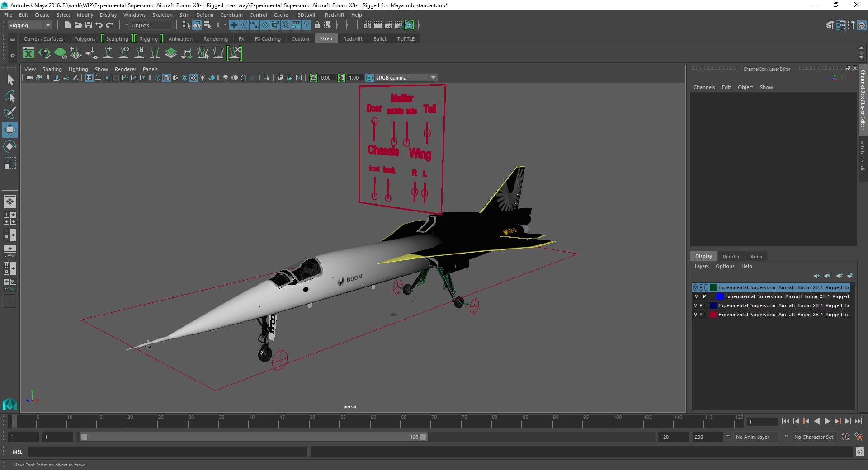
Task: Play animation forwards
Action: point(827,421)
